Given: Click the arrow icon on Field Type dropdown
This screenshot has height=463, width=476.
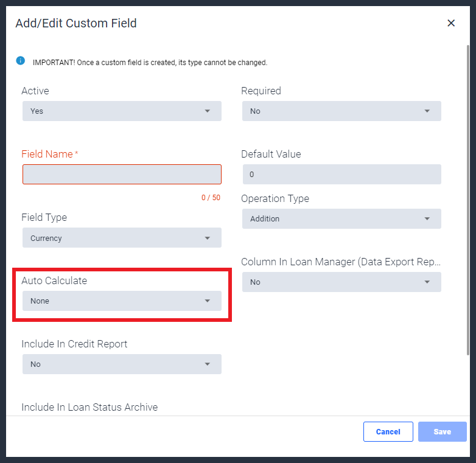Looking at the screenshot, I should [x=208, y=238].
